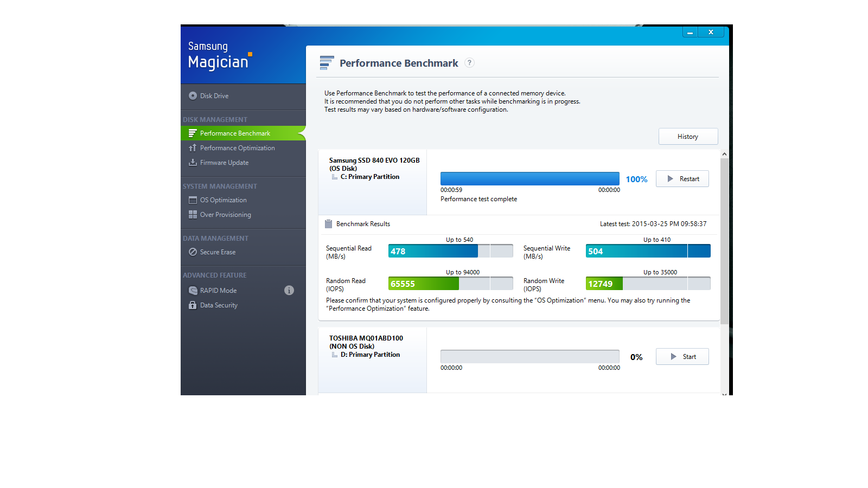Click the Latest test timestamp

coord(653,224)
